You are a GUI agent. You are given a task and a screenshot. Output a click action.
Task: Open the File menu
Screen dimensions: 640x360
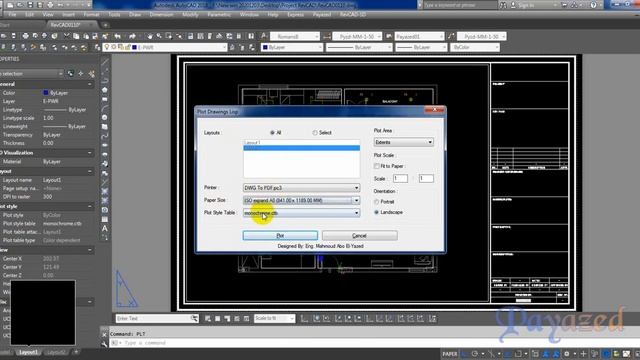pos(12,14)
